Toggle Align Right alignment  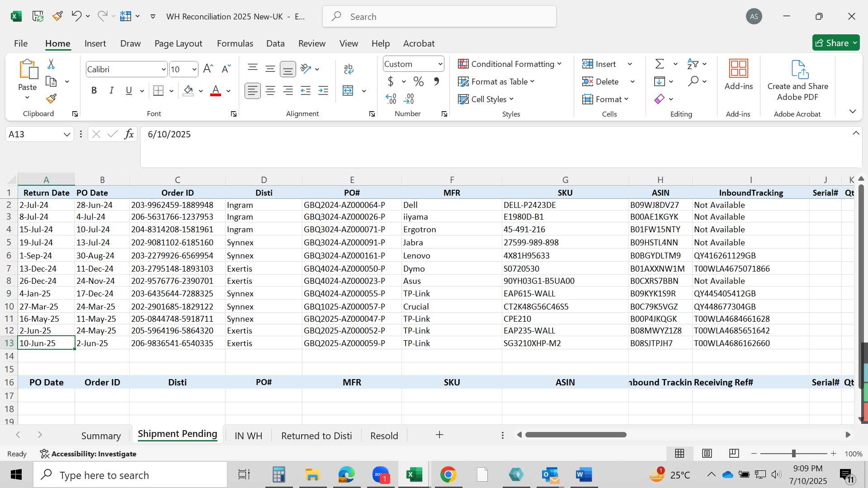288,91
